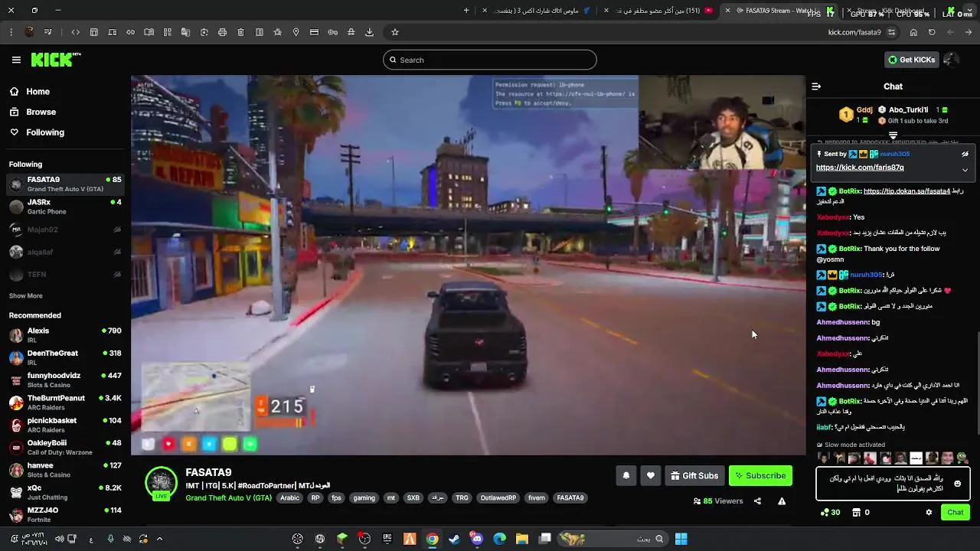This screenshot has height=551, width=980.
Task: Open the channel points 30 balance
Action: pos(830,513)
